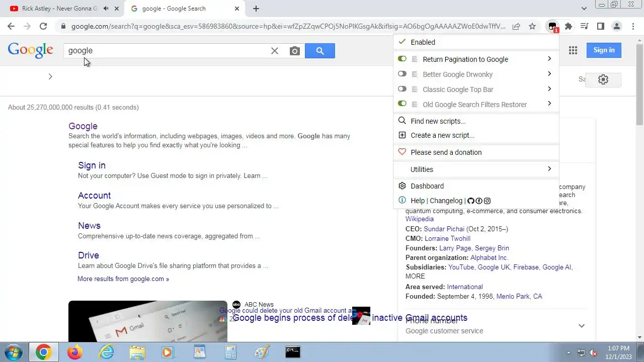
Task: Open the Google result title link
Action: [83, 126]
